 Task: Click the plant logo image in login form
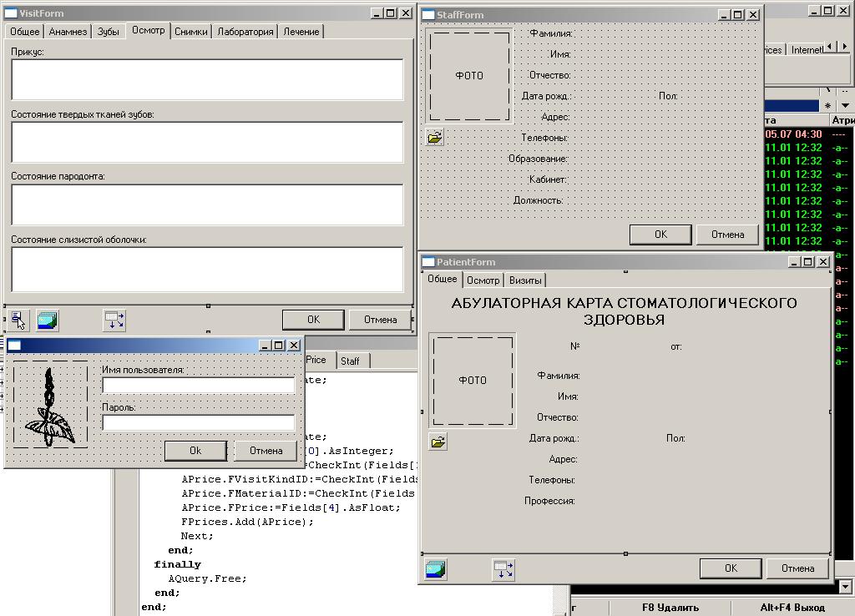point(50,406)
